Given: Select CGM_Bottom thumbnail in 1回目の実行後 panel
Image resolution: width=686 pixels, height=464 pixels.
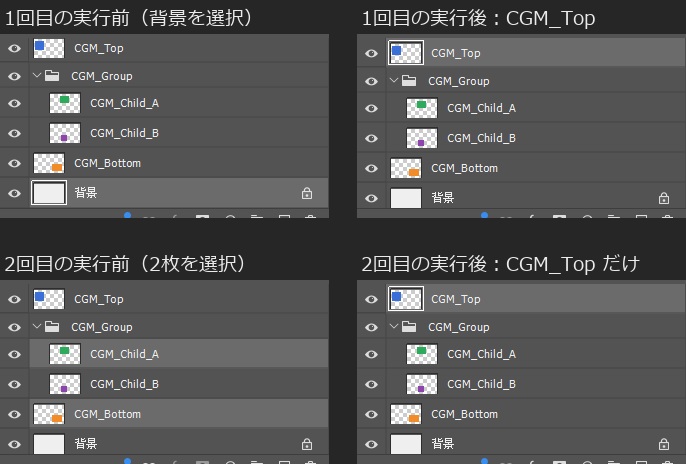Looking at the screenshot, I should (406, 168).
